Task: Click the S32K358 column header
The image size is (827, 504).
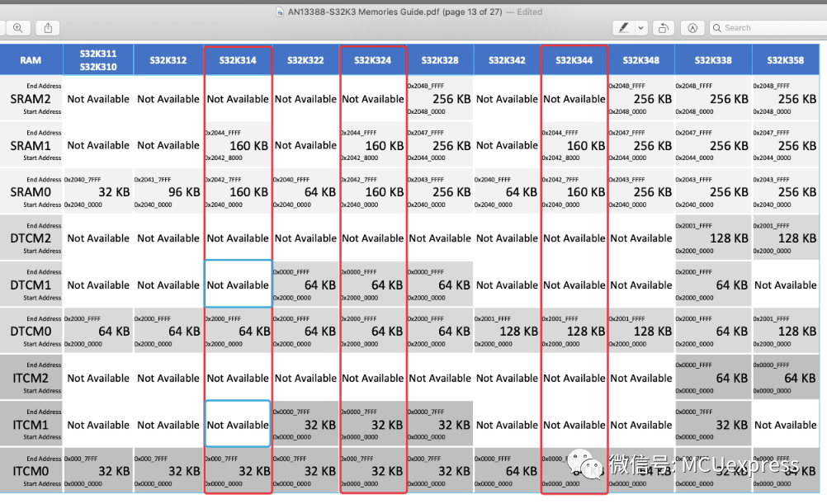Action: click(786, 60)
